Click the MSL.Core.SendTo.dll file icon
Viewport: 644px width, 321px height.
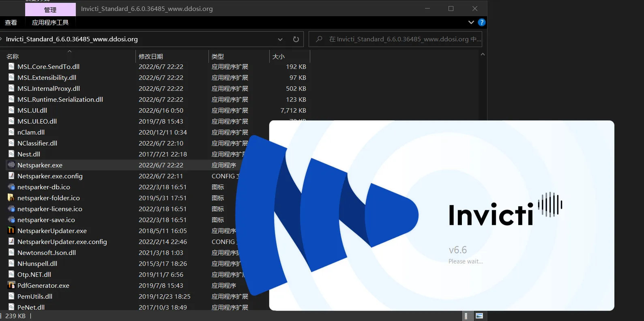pyautogui.click(x=11, y=66)
